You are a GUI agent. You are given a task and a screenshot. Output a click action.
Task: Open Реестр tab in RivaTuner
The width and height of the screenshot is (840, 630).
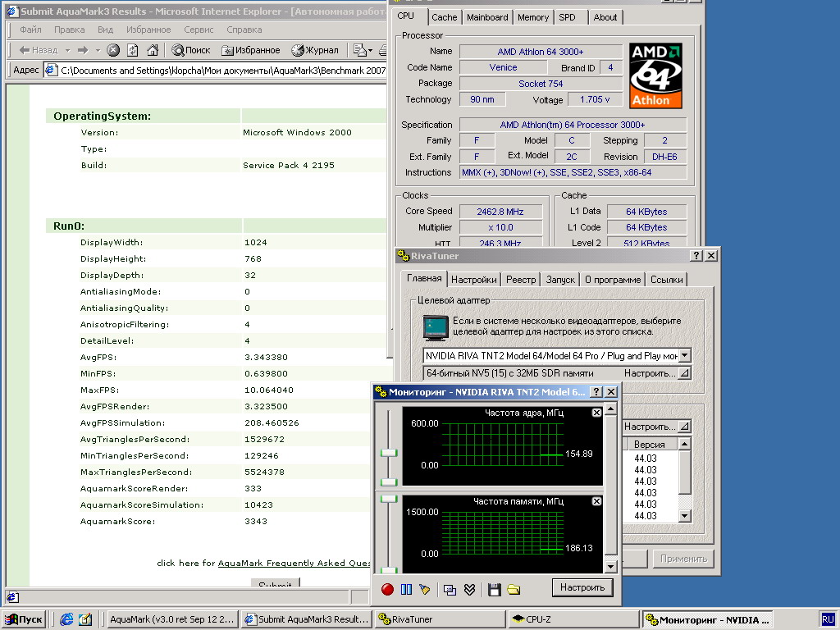(521, 280)
